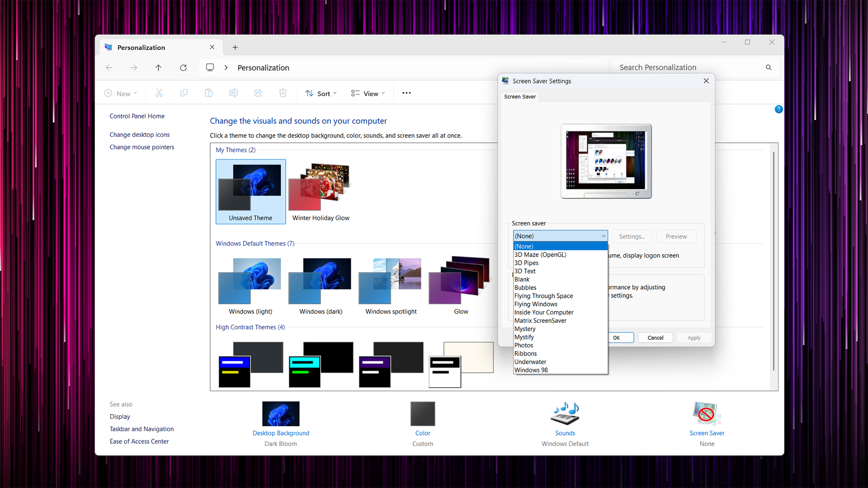The height and width of the screenshot is (488, 868).
Task: Click the Cut scissors icon
Action: click(159, 93)
